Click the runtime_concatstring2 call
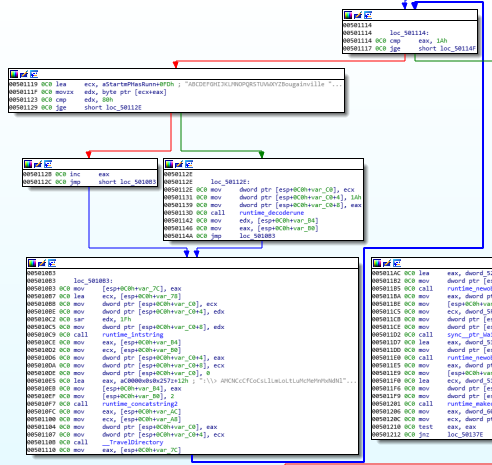Image resolution: width=492 pixels, height=465 pixels. tap(140, 404)
